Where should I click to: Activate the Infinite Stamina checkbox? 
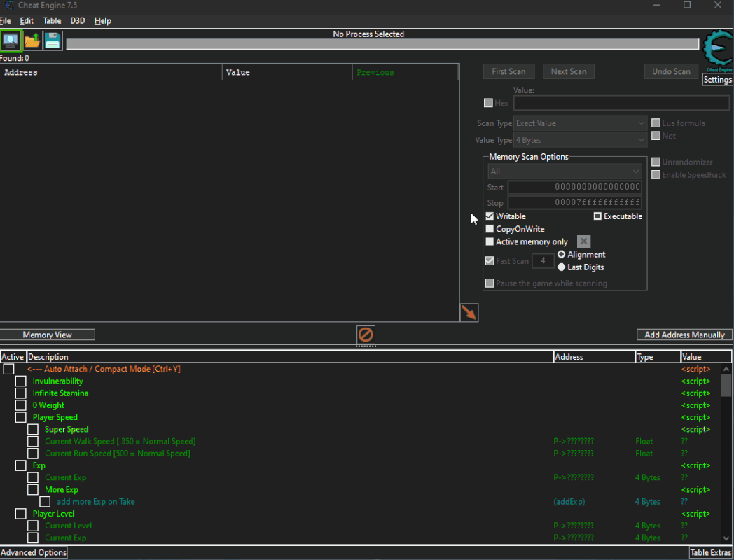pos(20,393)
